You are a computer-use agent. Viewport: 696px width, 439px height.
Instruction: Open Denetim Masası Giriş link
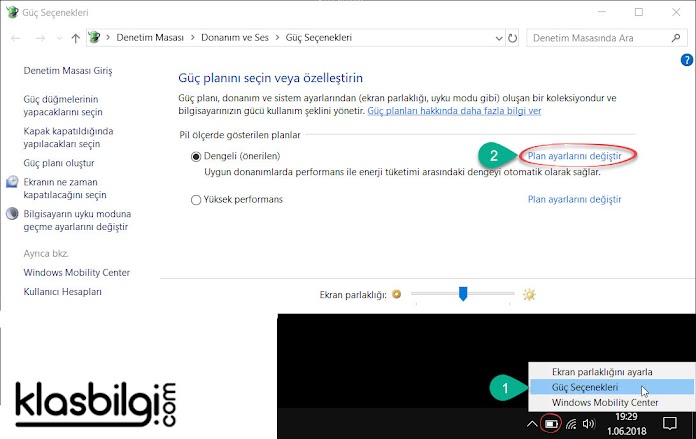68,71
